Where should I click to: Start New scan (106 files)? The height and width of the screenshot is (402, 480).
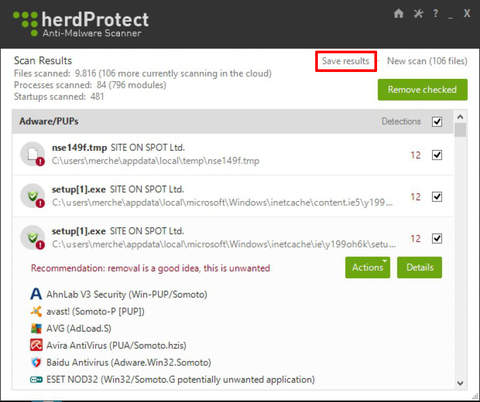tap(427, 61)
